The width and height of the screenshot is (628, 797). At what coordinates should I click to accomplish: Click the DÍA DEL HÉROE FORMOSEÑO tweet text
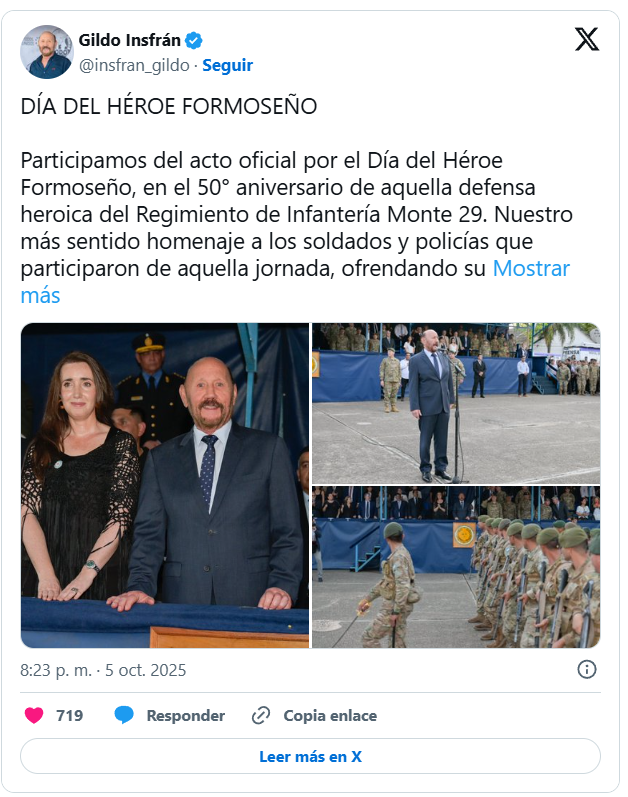169,106
